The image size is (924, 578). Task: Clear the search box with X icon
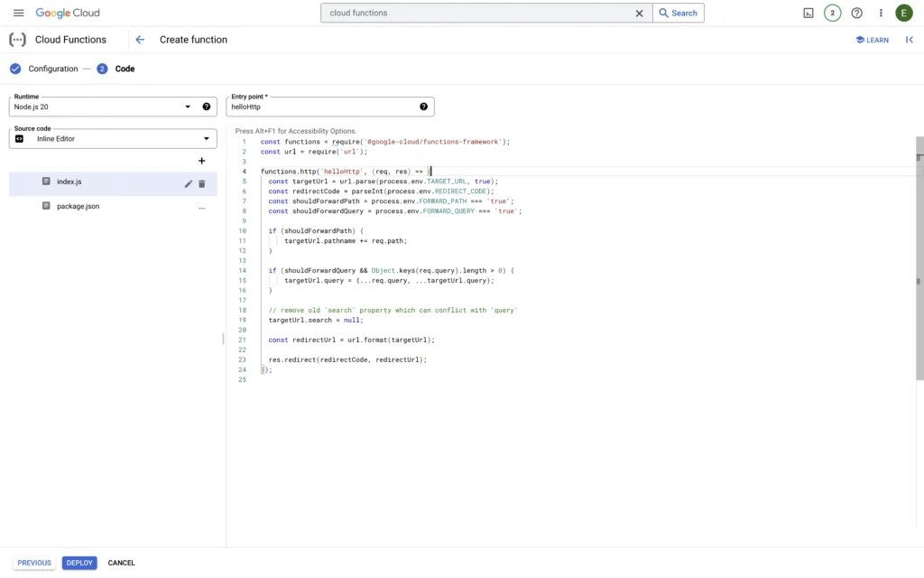(639, 13)
